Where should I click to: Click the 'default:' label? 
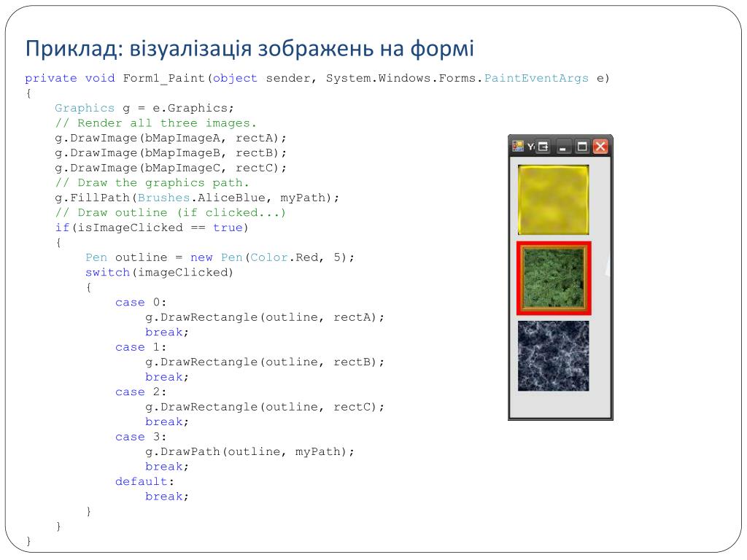[x=145, y=481]
